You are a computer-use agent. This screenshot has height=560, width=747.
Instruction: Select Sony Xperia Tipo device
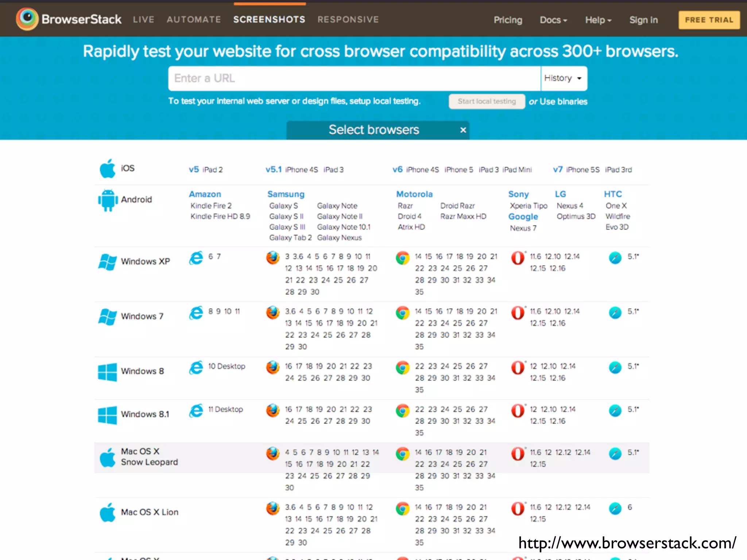529,206
